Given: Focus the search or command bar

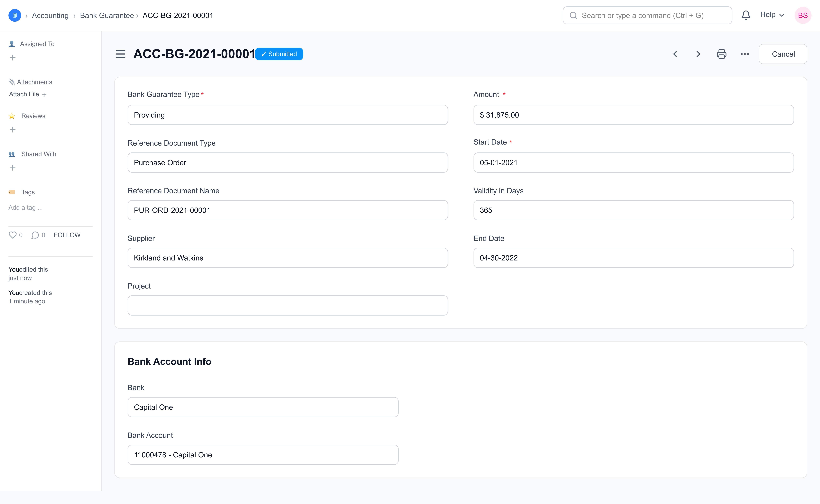Looking at the screenshot, I should click(647, 15).
